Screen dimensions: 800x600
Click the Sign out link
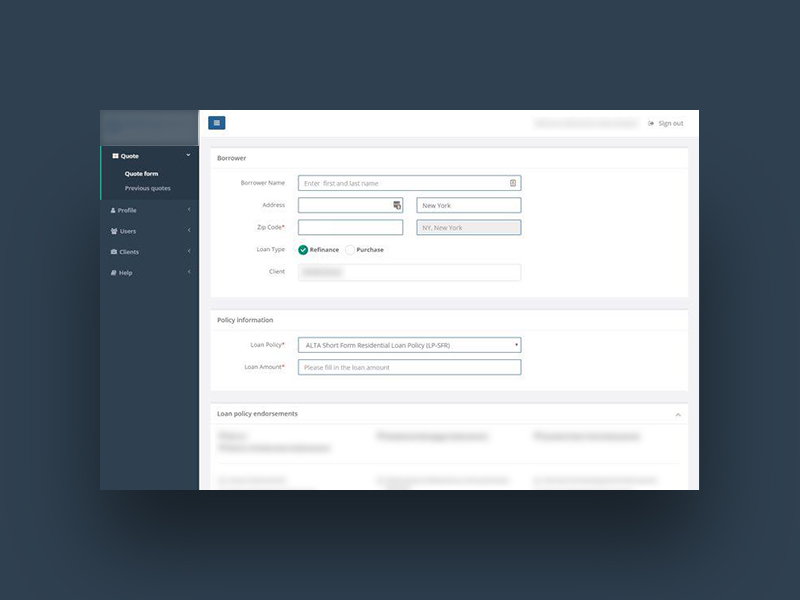[666, 123]
